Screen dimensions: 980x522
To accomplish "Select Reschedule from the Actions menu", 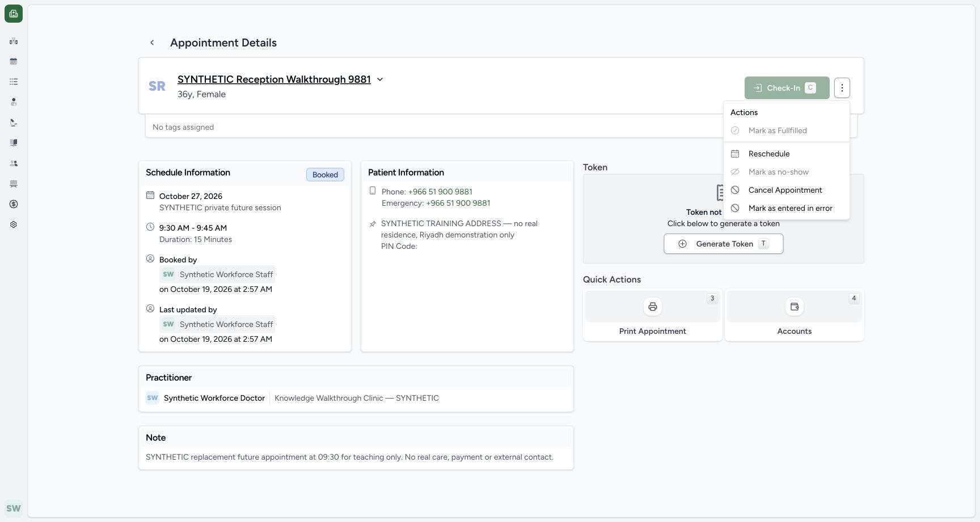I will pos(787,154).
